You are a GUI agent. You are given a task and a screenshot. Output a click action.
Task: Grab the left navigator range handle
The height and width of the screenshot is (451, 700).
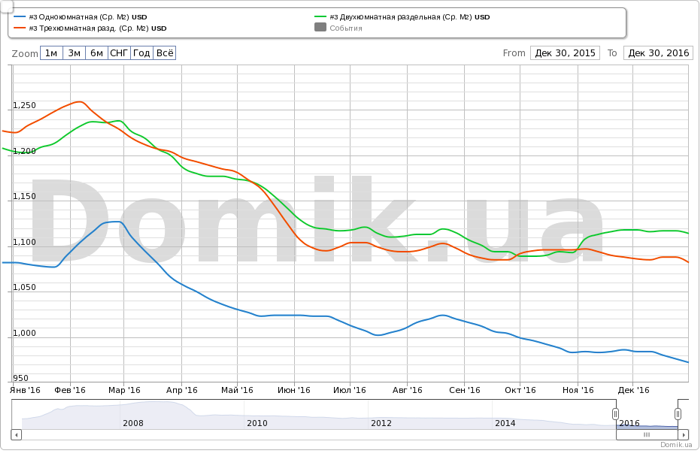tap(615, 414)
